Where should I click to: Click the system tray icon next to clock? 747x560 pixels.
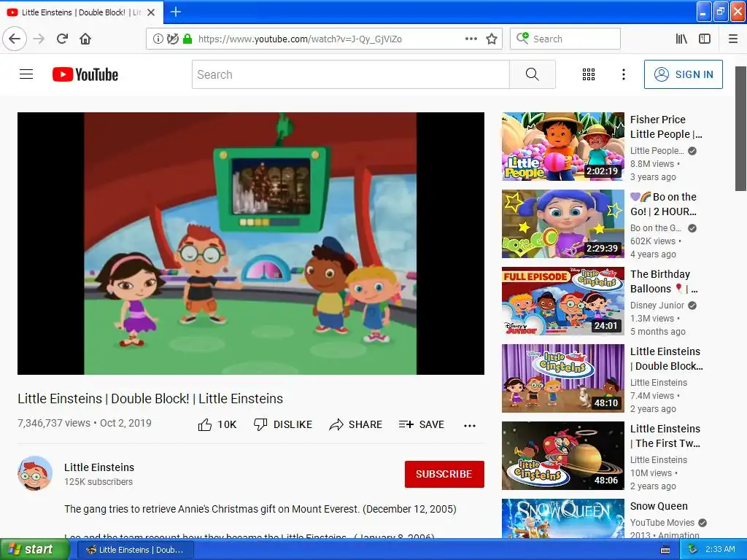(693, 550)
